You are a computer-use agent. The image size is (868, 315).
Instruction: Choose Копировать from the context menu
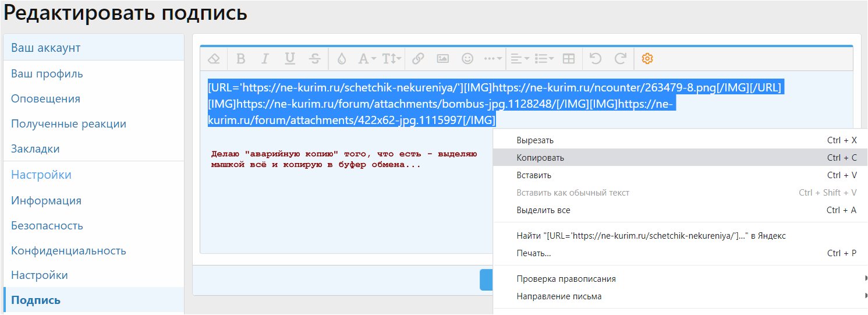[540, 158]
